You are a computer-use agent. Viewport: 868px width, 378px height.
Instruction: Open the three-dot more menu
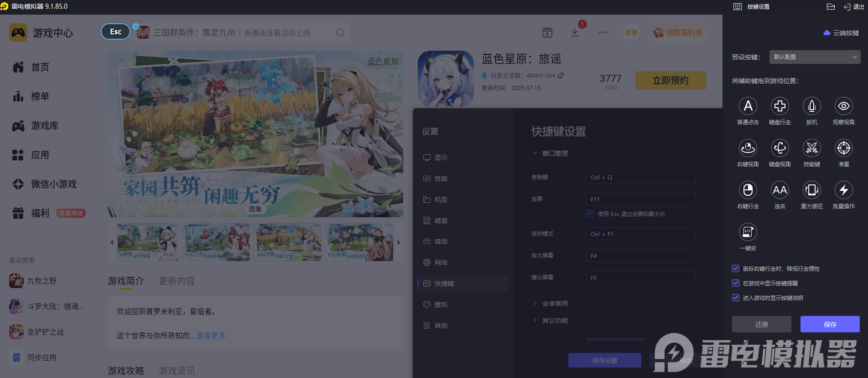pos(603,32)
